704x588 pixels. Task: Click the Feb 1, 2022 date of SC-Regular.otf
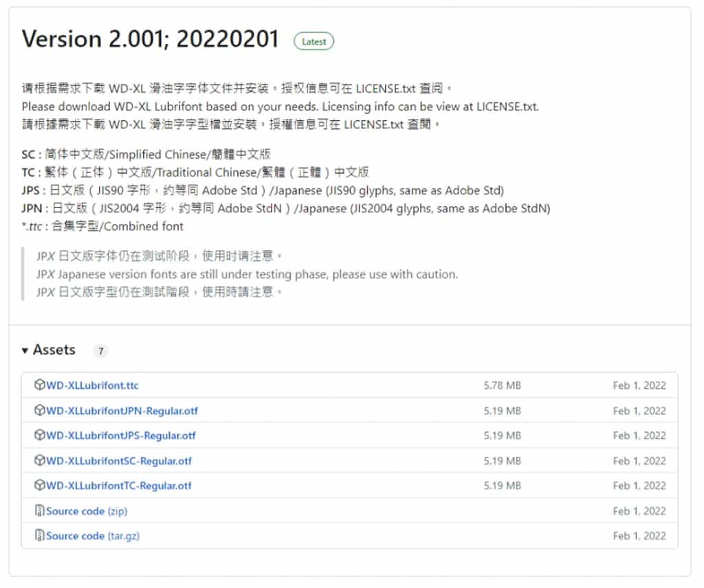tap(639, 461)
